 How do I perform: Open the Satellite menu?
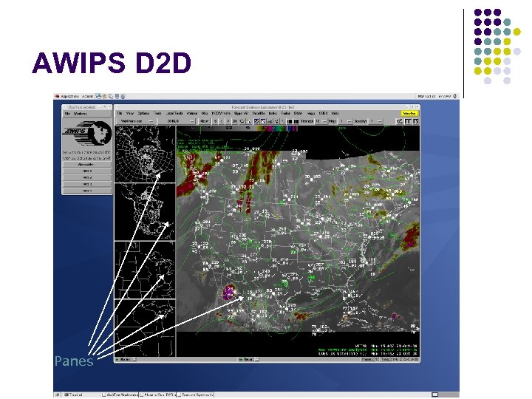pos(259,113)
